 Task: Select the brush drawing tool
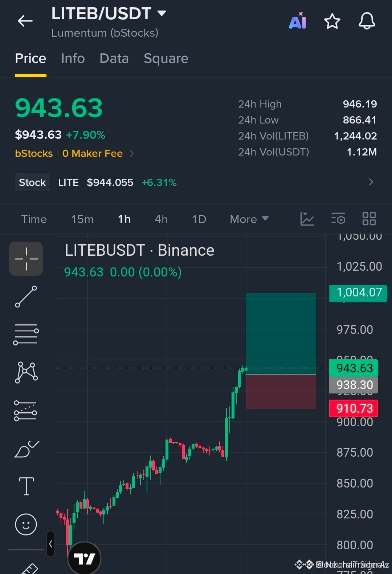pyautogui.click(x=26, y=449)
